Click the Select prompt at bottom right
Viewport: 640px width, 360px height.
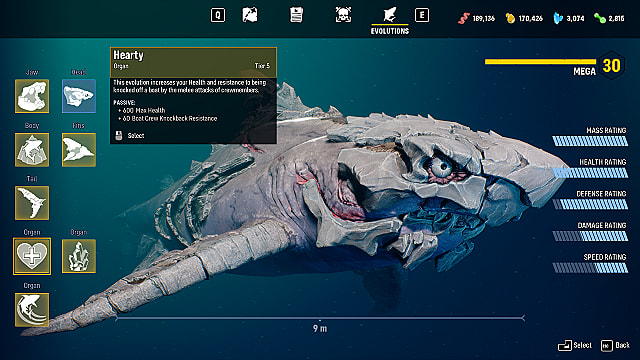(575, 345)
